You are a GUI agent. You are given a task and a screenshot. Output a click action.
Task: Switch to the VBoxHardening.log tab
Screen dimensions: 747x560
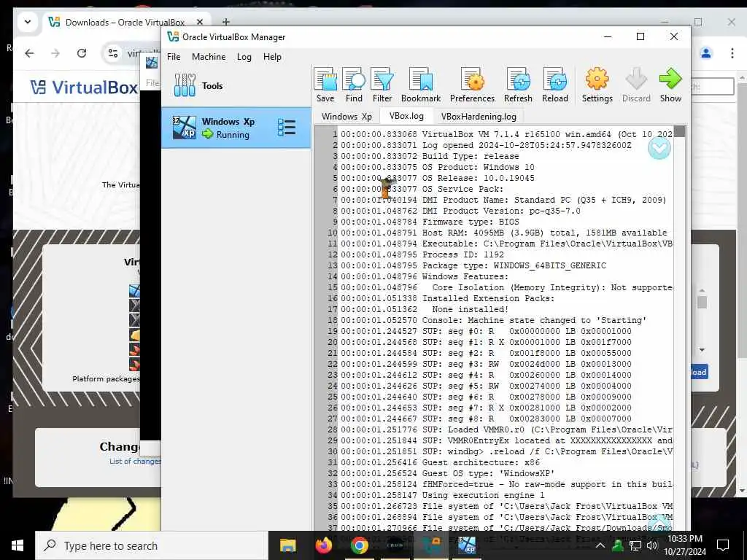point(479,116)
